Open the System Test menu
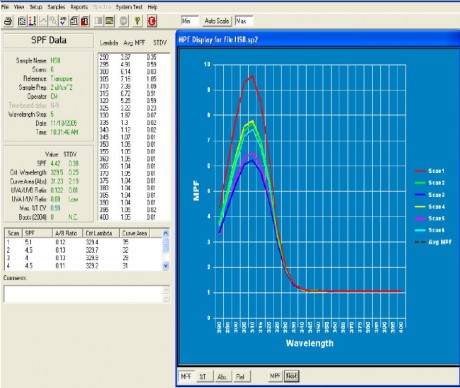 tap(129, 7)
